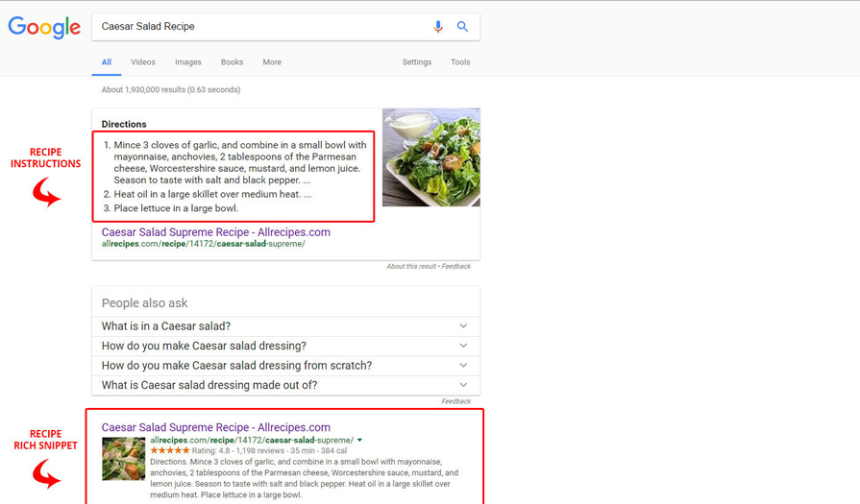Screen dimensions: 860x504
Task: Click the Google logo
Action: 44,27
